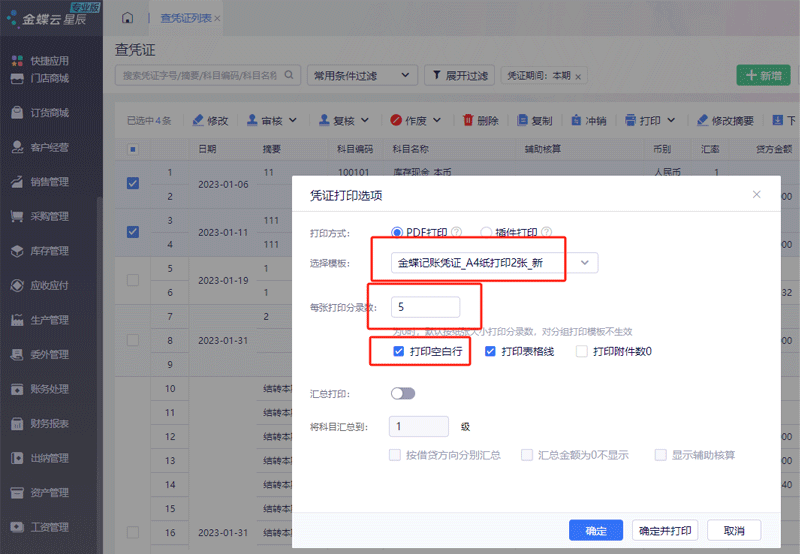This screenshot has width=800, height=554.
Task: Click the 币别 column header
Action: click(x=662, y=149)
